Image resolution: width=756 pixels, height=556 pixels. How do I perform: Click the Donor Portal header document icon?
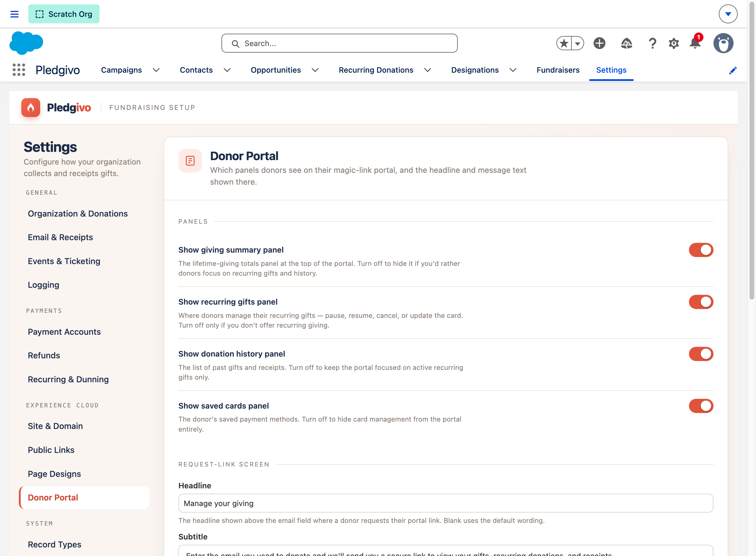190,160
